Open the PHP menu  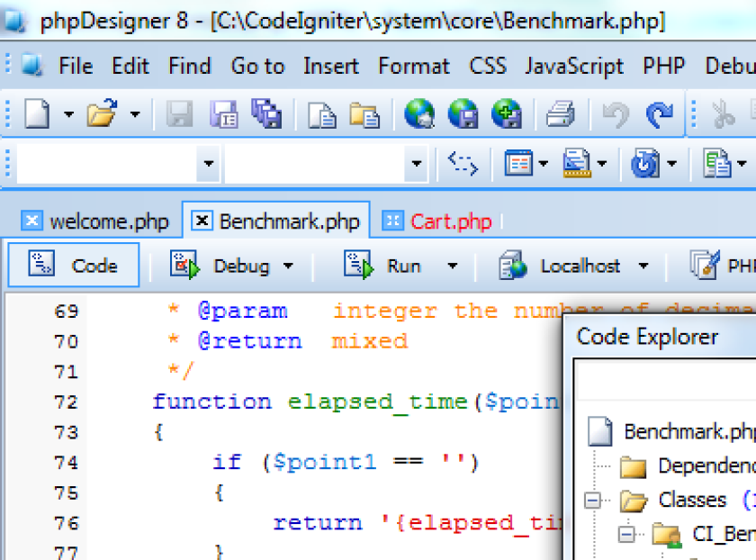coord(663,66)
